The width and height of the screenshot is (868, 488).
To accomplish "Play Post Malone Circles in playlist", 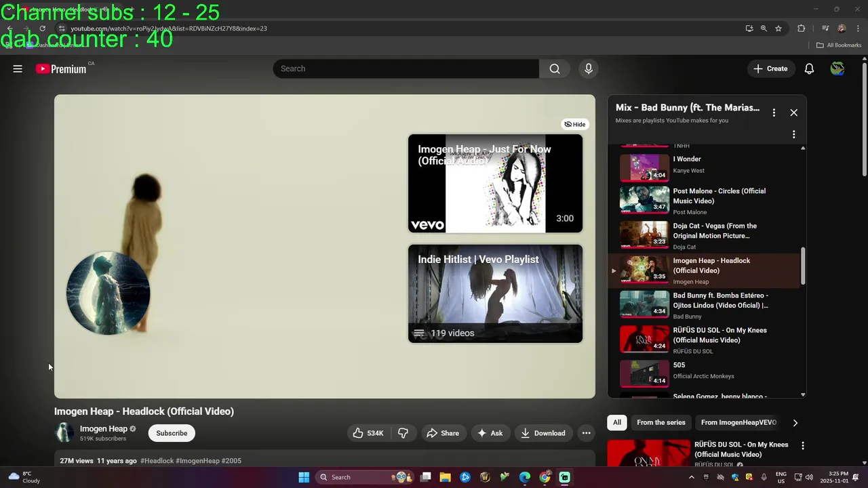I will [x=705, y=201].
